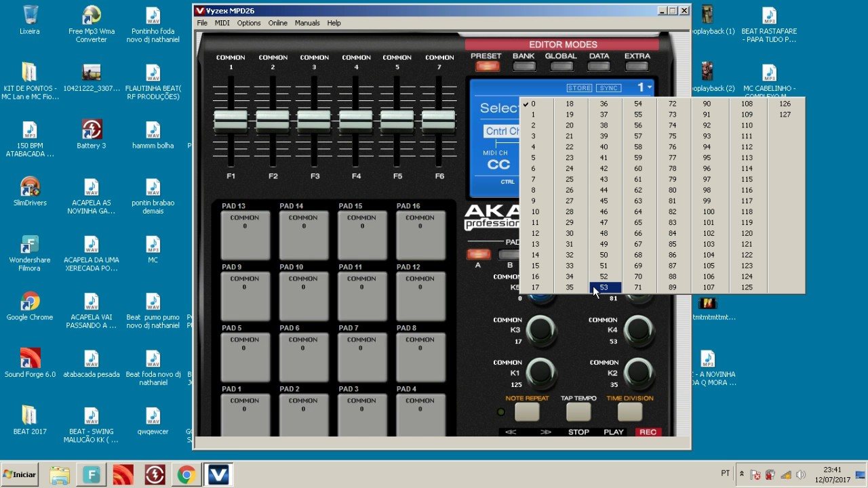The width and height of the screenshot is (868, 488).
Task: Click fader F3 slider handle
Action: (x=315, y=121)
